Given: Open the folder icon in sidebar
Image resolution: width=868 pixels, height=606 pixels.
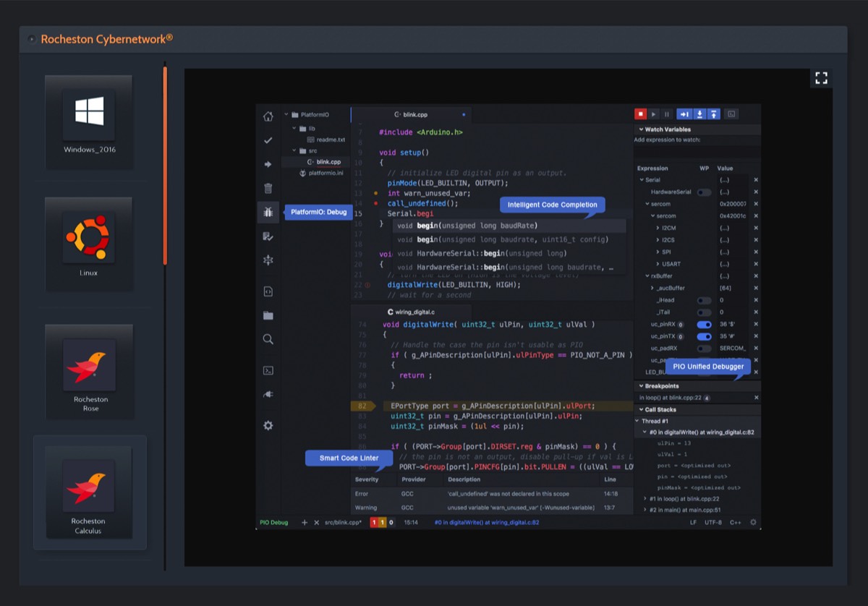Looking at the screenshot, I should 268,315.
